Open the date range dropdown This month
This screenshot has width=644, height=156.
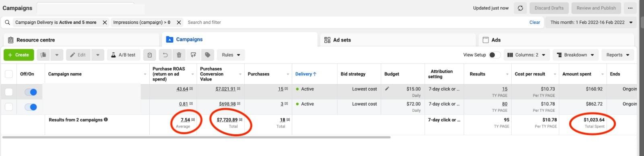click(591, 23)
